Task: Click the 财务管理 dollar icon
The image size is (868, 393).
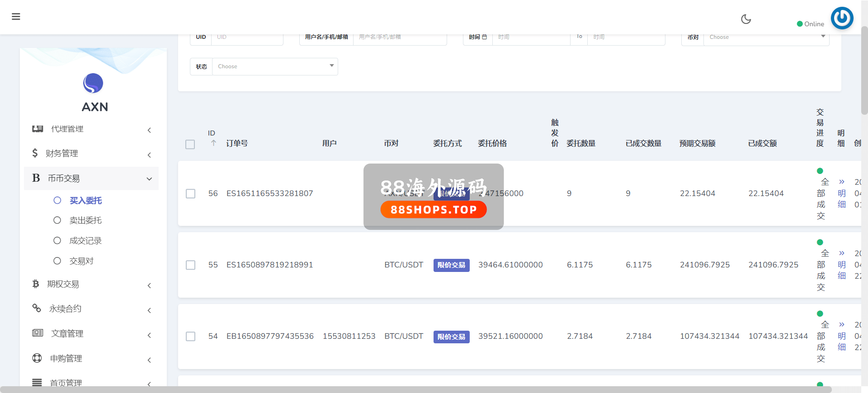Action: (x=35, y=153)
